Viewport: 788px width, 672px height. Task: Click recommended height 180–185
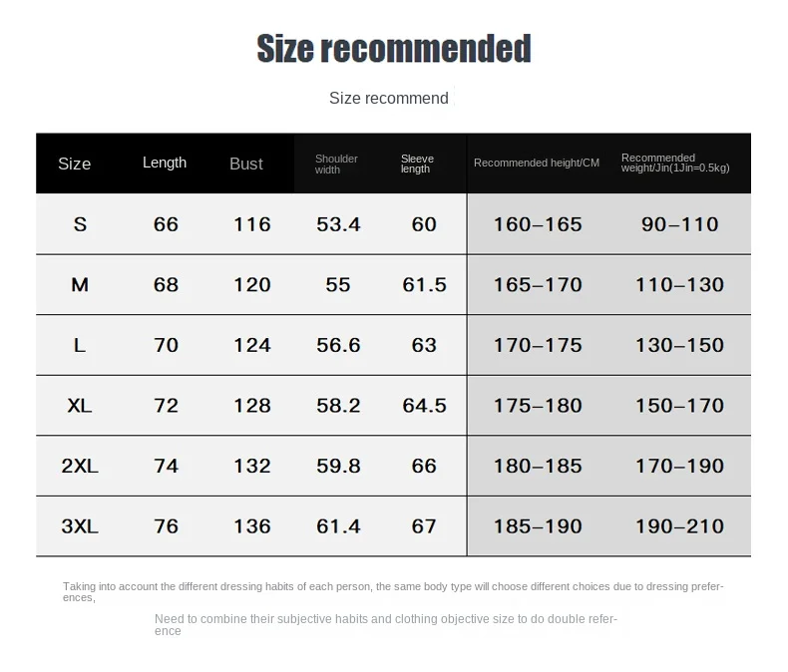[x=538, y=466]
